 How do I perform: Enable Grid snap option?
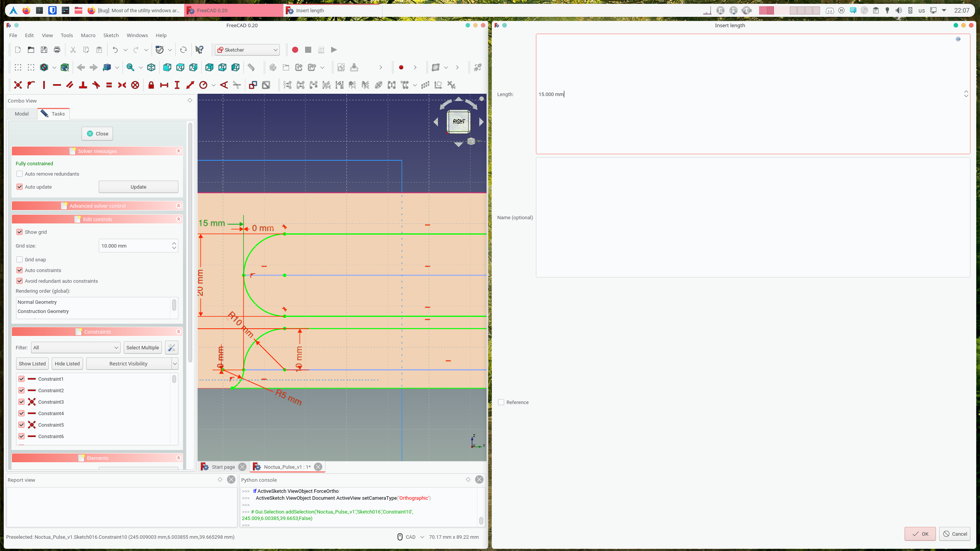click(x=20, y=259)
